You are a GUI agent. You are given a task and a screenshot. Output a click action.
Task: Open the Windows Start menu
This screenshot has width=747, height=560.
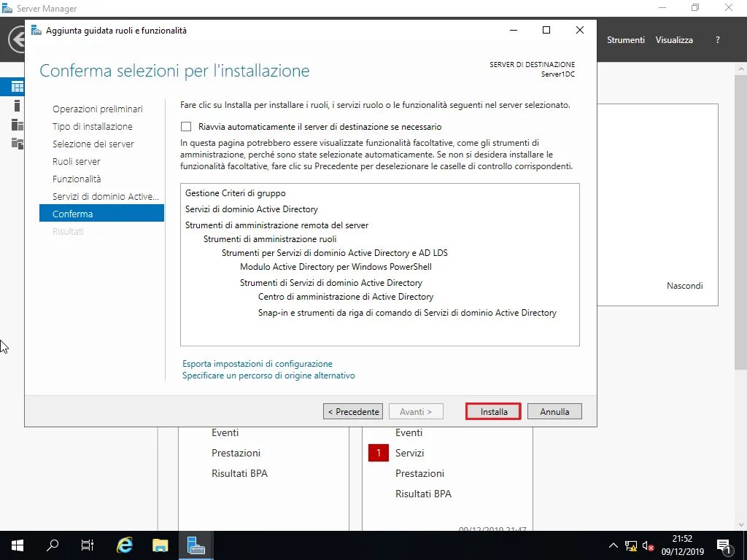(x=18, y=545)
